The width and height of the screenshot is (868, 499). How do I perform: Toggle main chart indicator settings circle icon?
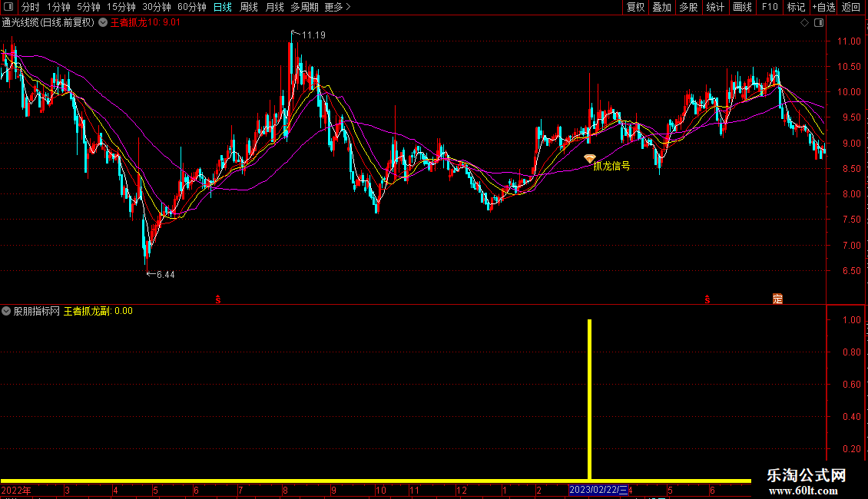103,23
